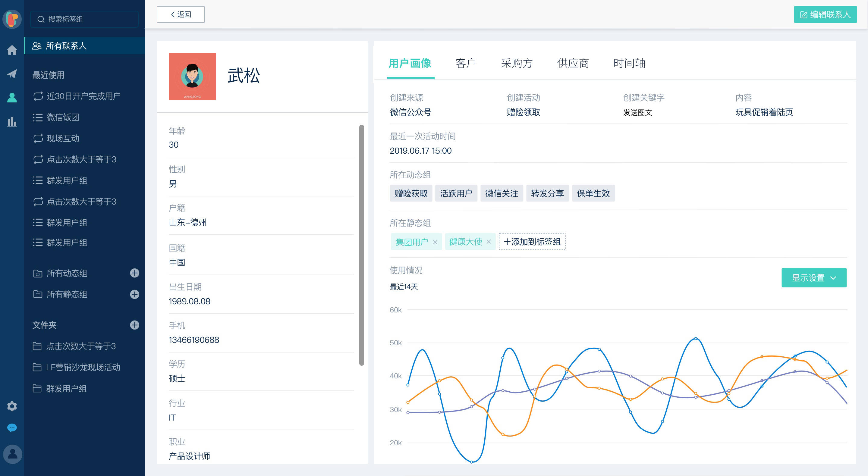This screenshot has height=476, width=868.
Task: Remove the 健康大使 tag
Action: pyautogui.click(x=489, y=242)
